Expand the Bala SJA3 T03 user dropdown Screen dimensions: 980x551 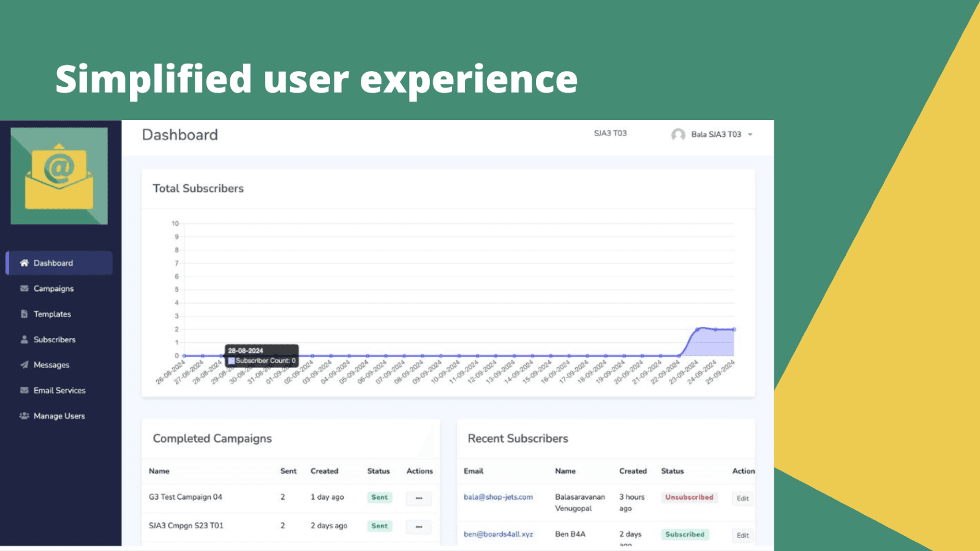pos(750,135)
